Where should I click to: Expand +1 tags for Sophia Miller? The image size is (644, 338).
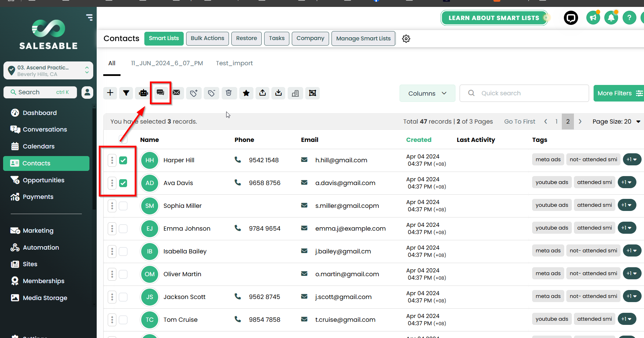point(627,205)
